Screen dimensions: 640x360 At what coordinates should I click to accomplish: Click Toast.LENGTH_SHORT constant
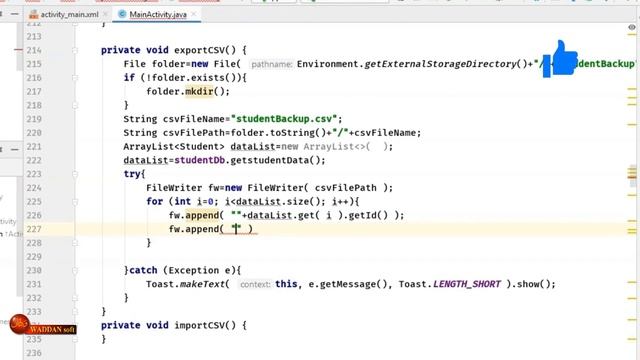(449, 284)
